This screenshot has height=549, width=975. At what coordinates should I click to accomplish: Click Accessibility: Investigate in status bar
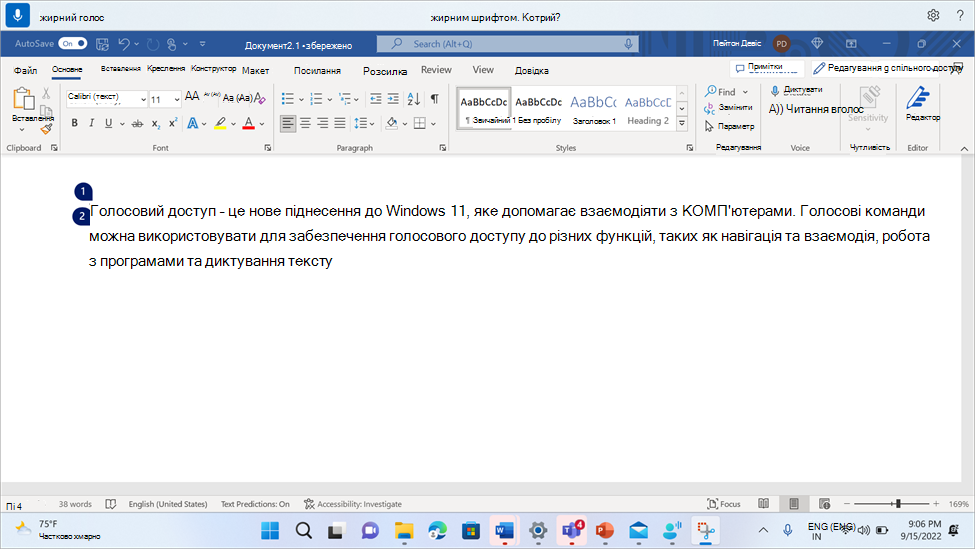[x=353, y=504]
